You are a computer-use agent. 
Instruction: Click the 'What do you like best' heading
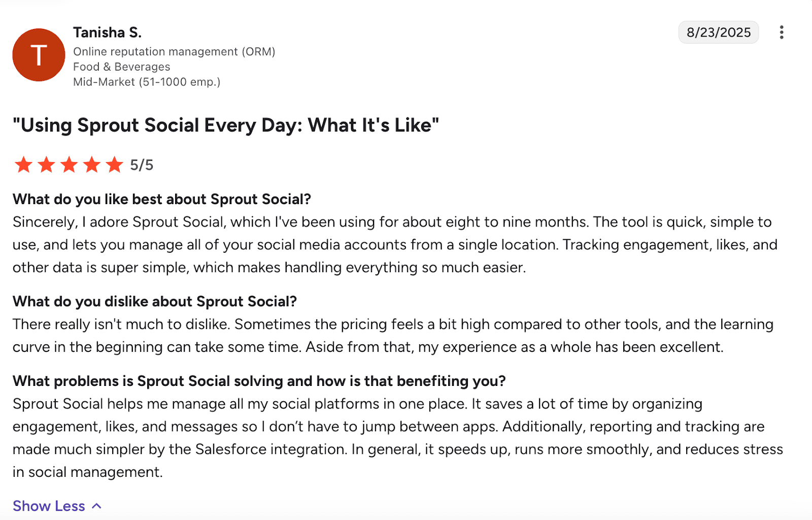point(162,199)
